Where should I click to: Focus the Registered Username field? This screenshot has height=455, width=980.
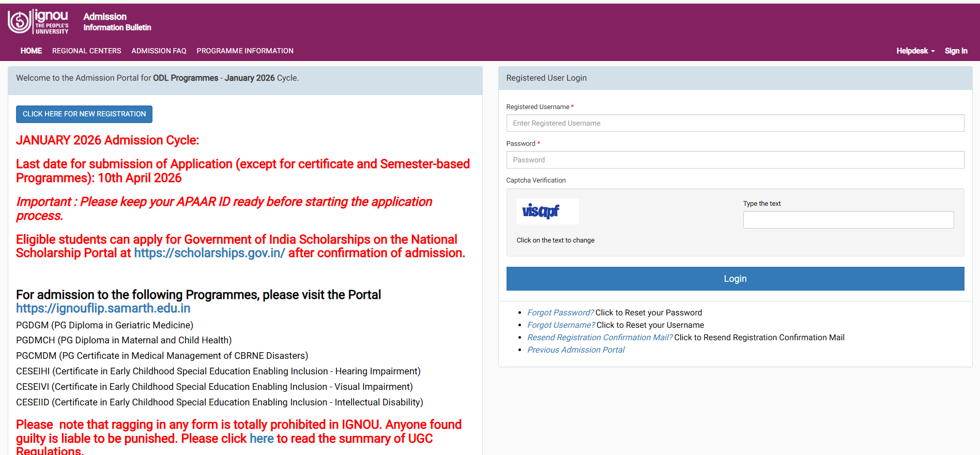735,123
